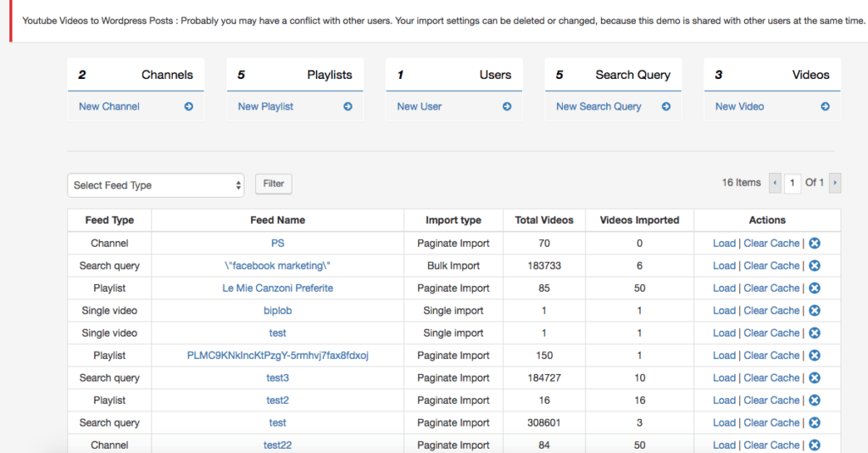Click the Feed Type column header
This screenshot has width=868, height=453.
coord(109,220)
